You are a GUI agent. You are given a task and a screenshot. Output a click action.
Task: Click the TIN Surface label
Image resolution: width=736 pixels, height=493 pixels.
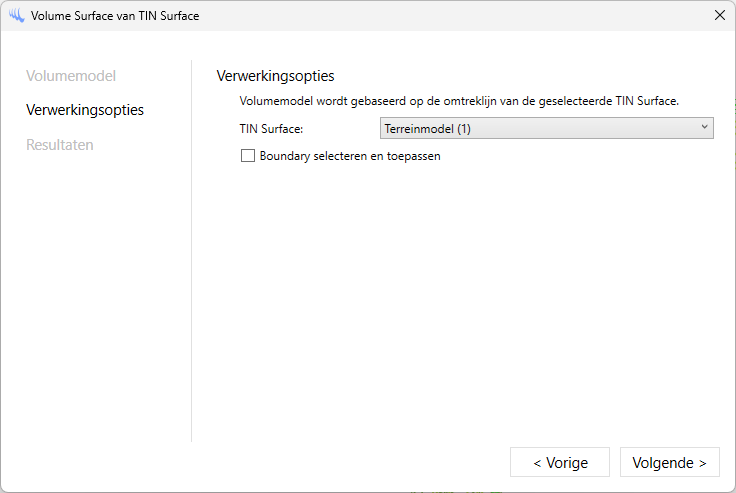271,129
